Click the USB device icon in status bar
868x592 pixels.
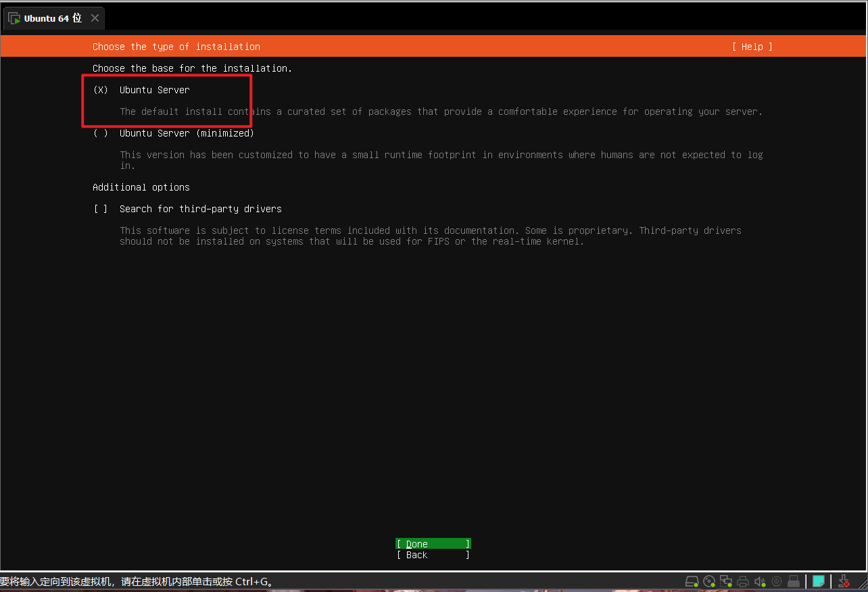[x=794, y=581]
